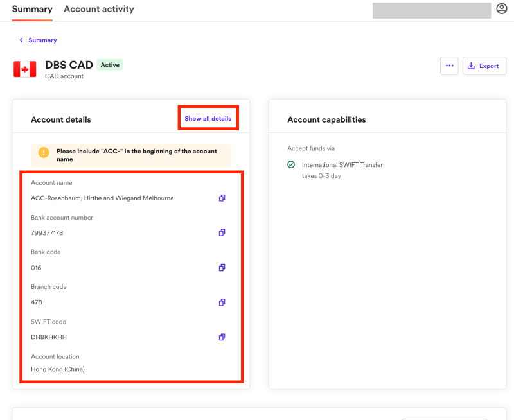Image resolution: width=514 pixels, height=420 pixels.
Task: Click the Canada flag icon
Action: (x=25, y=69)
